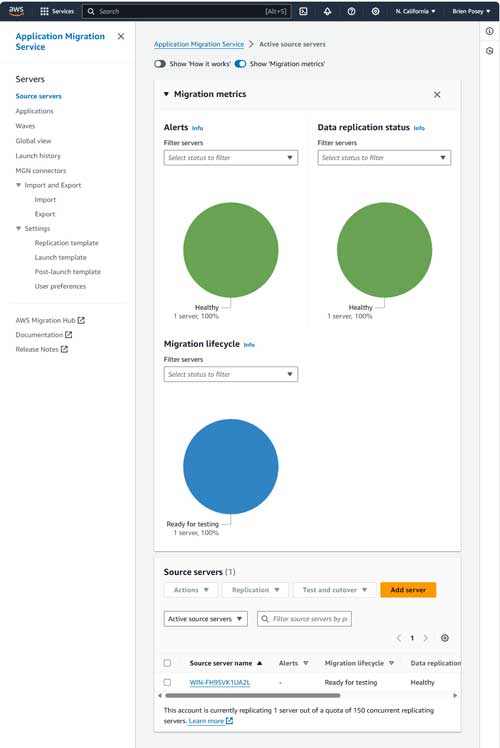The height and width of the screenshot is (748, 500).
Task: Click the Filter source servers search field
Action: click(304, 619)
